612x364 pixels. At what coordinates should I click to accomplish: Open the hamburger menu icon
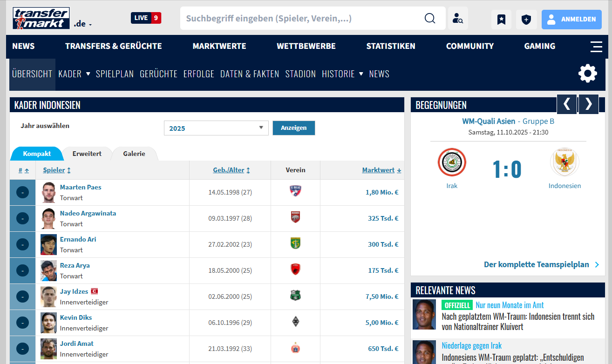tap(596, 47)
